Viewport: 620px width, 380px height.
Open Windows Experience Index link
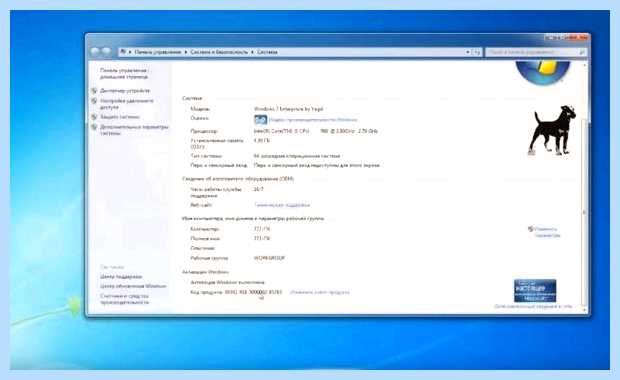point(313,120)
